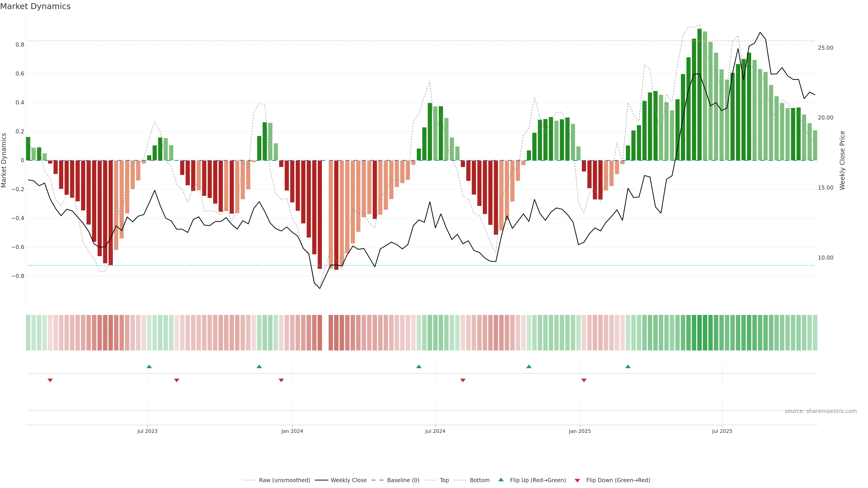Screen dimensions: 868x488
Task: Click the Weekly Close Price axis title
Action: (x=842, y=160)
